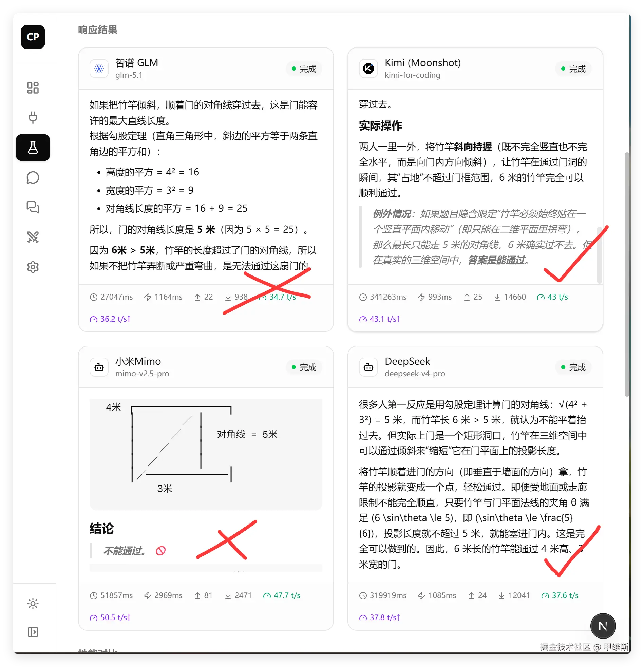Click the 37.8 t/s↑ speed value
The width and height of the screenshot is (644, 667).
[385, 618]
